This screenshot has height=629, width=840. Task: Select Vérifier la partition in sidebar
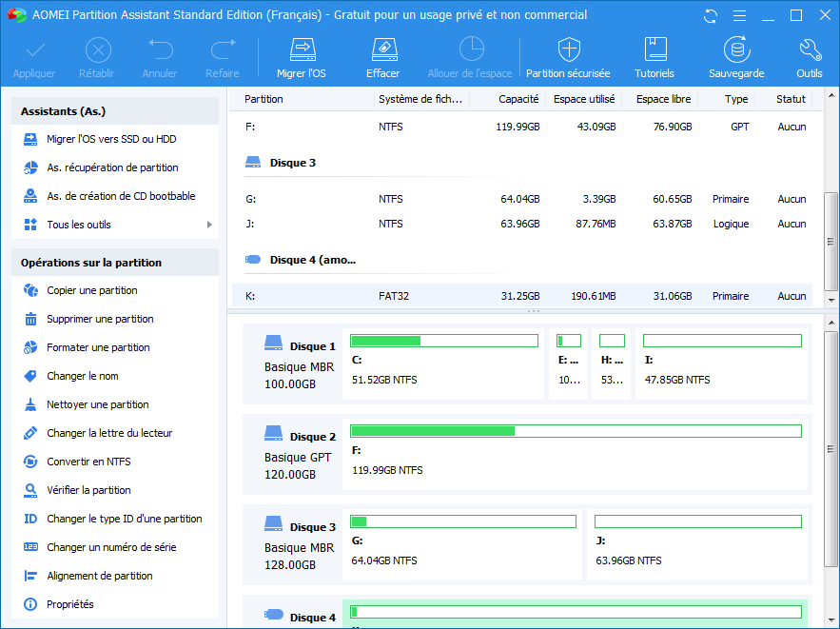coord(88,490)
